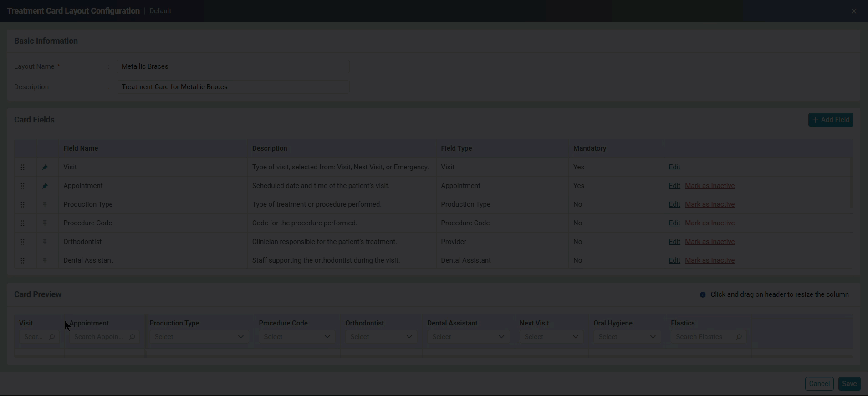Click the Card Fields table vertical scrollbar
The image size is (868, 396).
(x=851, y=183)
